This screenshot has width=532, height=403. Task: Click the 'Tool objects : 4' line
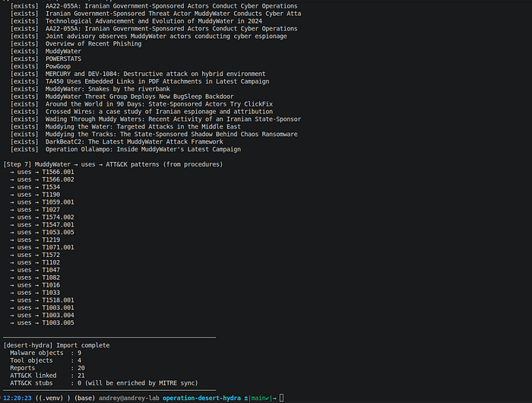coord(46,360)
